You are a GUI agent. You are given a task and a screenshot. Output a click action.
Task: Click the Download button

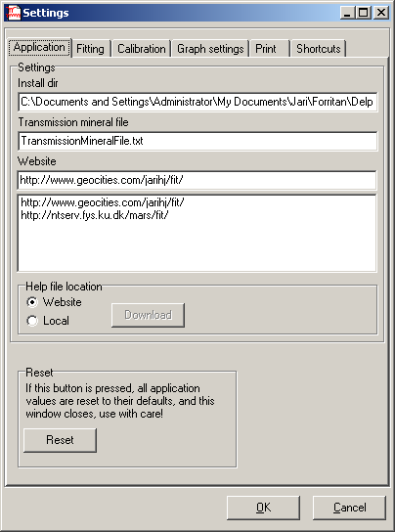coord(148,315)
